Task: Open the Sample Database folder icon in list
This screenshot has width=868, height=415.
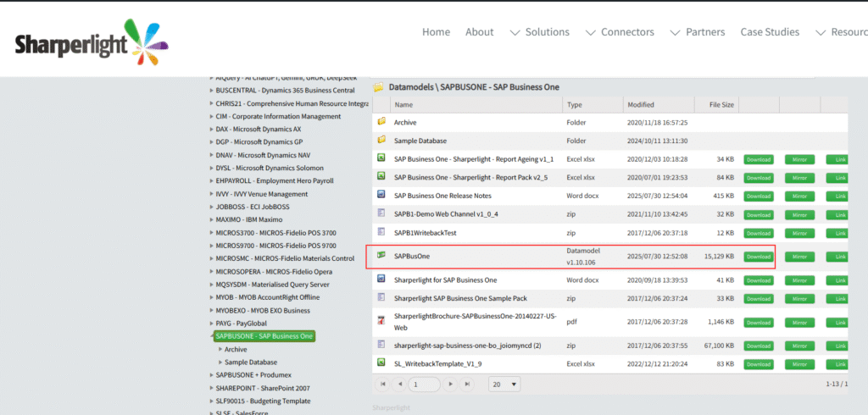Action: (381, 141)
